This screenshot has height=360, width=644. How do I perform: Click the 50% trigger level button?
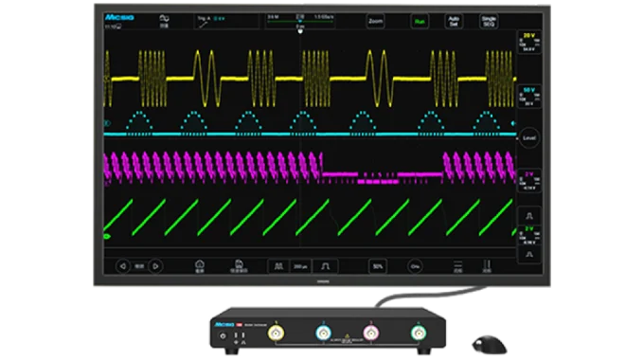[378, 266]
